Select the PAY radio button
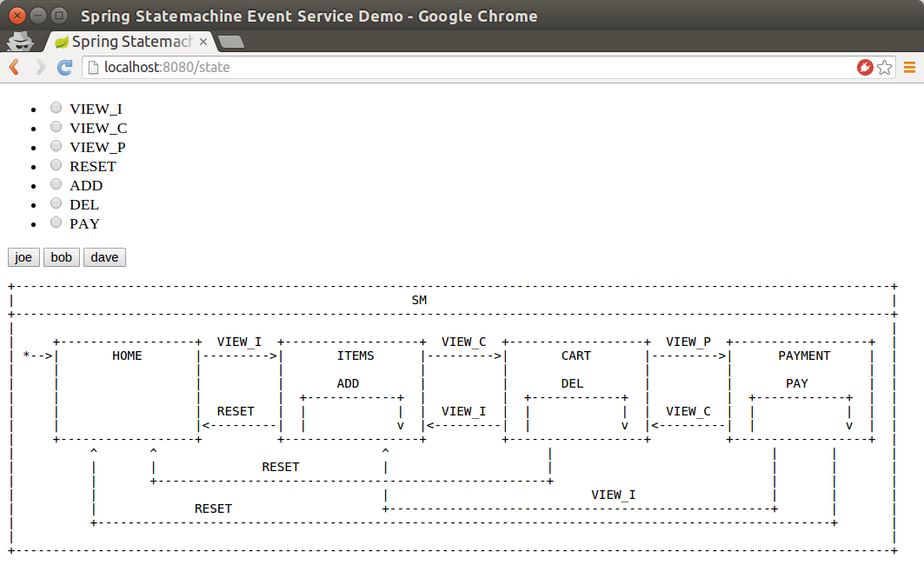Screen dimensions: 924x578 56,223
